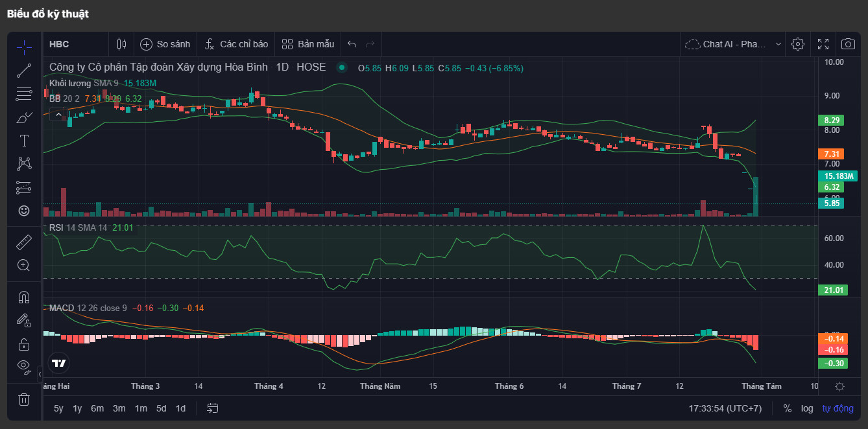
Task: Take a chart snapshot with camera
Action: (x=848, y=44)
